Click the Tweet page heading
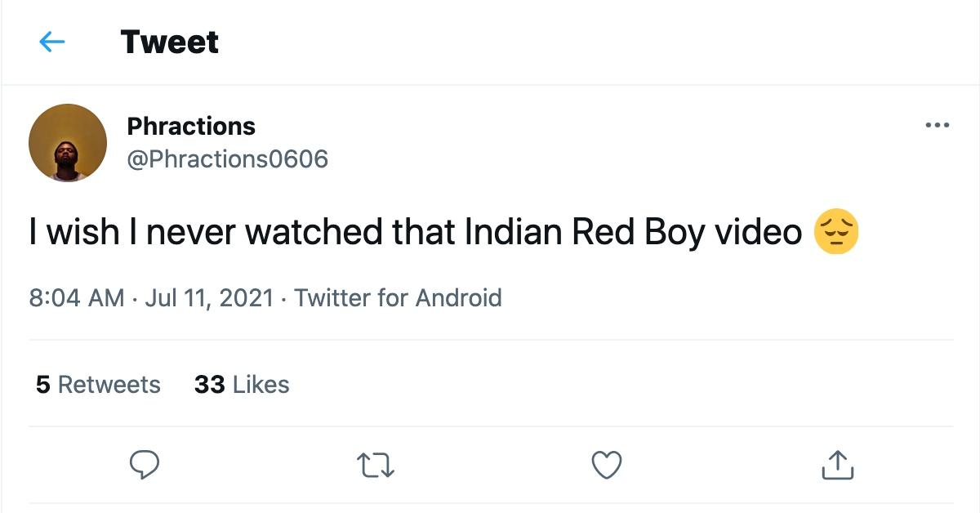Image resolution: width=980 pixels, height=513 pixels. point(170,42)
